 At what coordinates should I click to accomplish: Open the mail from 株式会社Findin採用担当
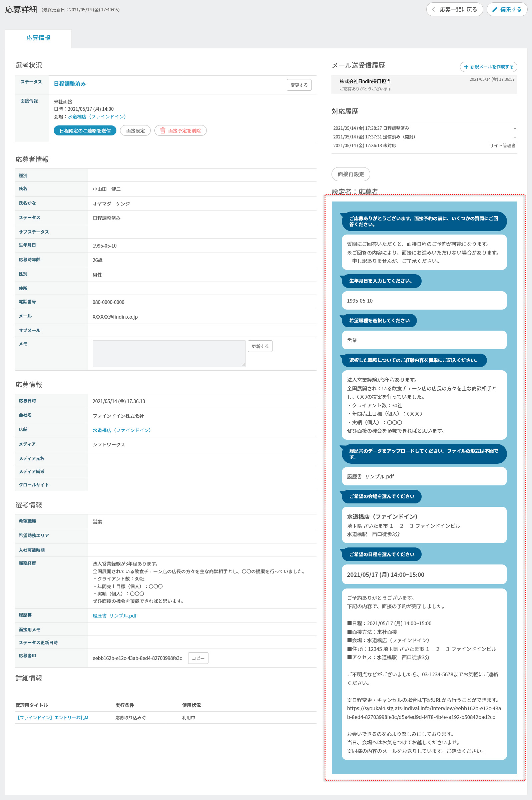coord(424,84)
